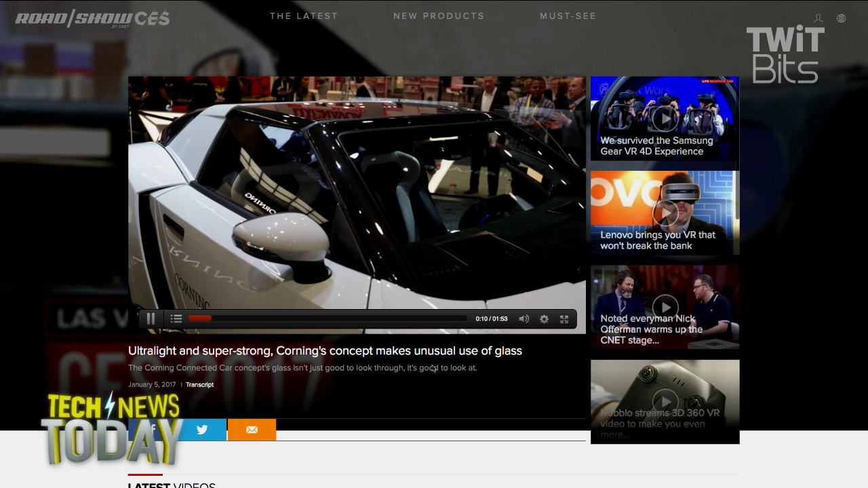
Task: Pause the Corning video playback
Action: pyautogui.click(x=151, y=319)
